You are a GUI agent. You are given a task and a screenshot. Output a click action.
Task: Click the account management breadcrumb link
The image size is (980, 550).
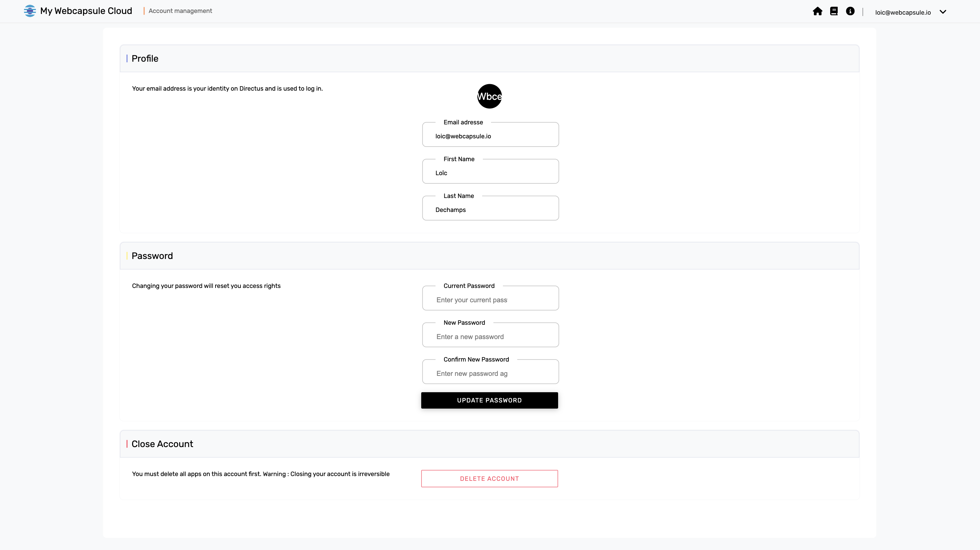point(180,11)
